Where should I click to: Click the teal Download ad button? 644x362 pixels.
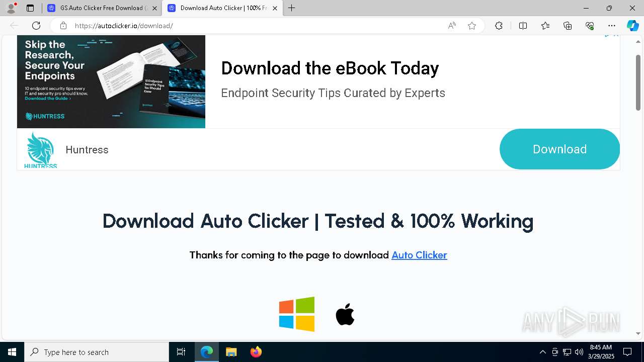coord(559,149)
